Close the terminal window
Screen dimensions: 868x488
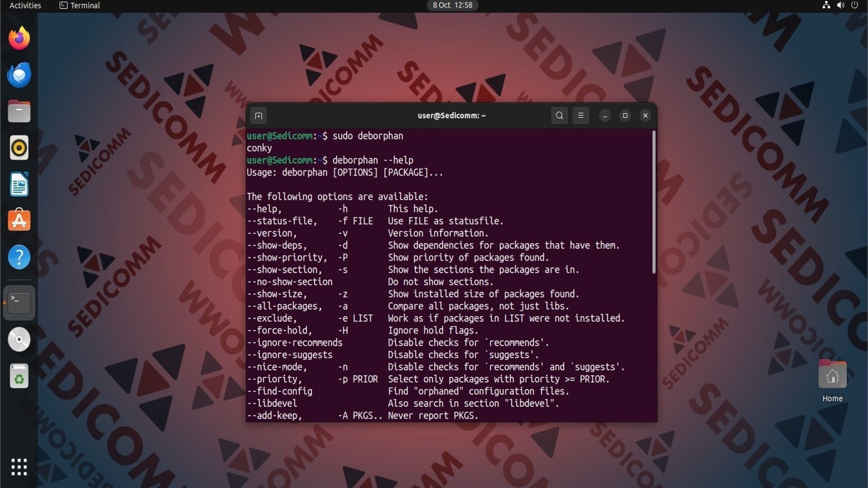[x=646, y=116]
